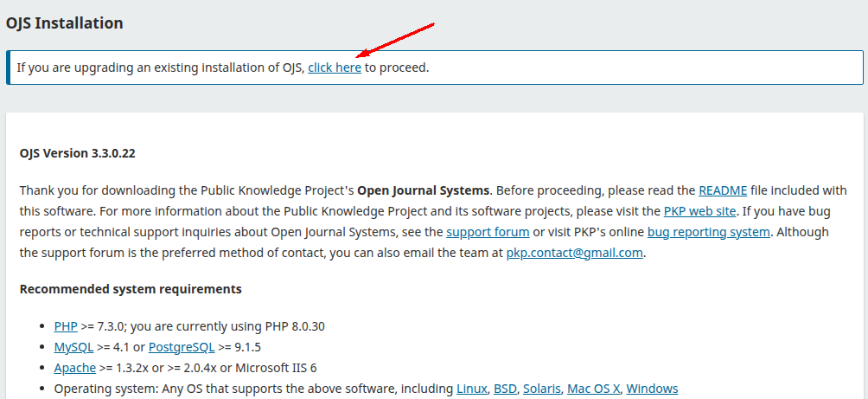The height and width of the screenshot is (399, 868).
Task: Click the bold 'Open Journal Systems' text
Action: click(x=424, y=190)
